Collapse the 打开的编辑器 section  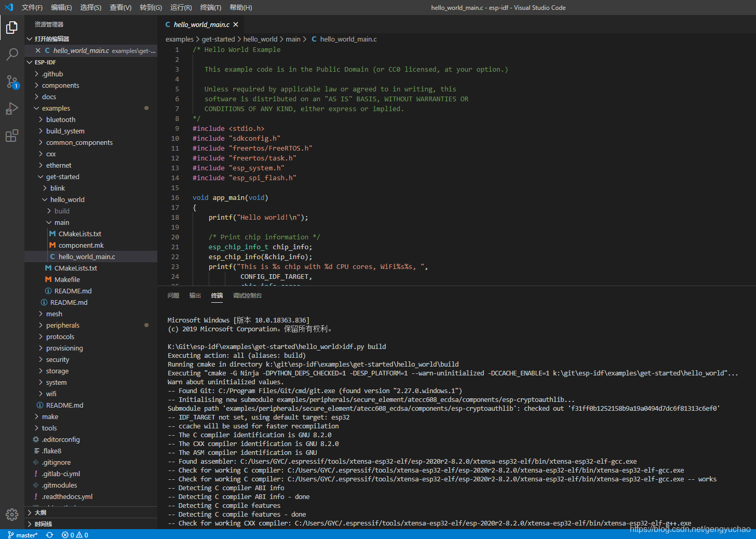click(91, 39)
